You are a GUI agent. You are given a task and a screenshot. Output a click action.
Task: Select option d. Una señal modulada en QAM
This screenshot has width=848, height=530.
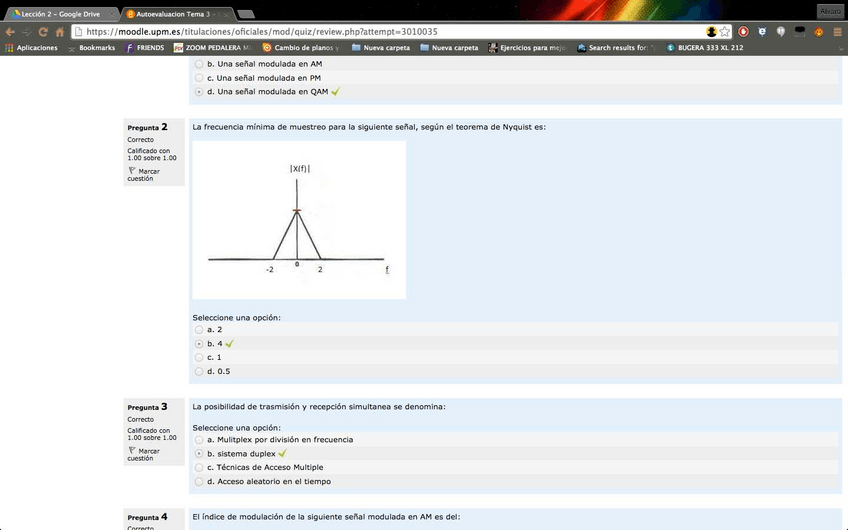pyautogui.click(x=199, y=92)
